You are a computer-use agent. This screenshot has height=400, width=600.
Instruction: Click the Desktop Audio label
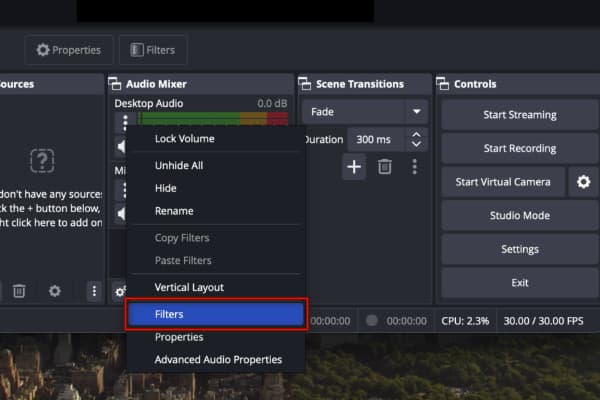(x=149, y=103)
